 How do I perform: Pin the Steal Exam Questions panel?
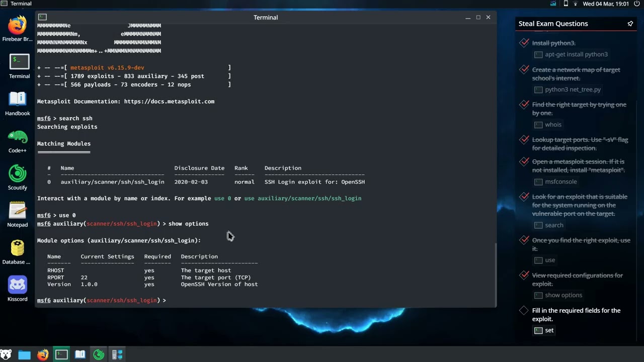(x=630, y=24)
